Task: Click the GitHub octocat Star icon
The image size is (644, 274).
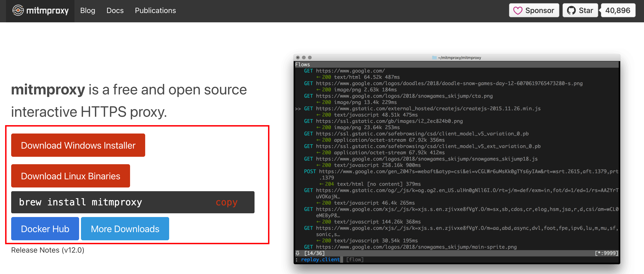Action: [571, 10]
